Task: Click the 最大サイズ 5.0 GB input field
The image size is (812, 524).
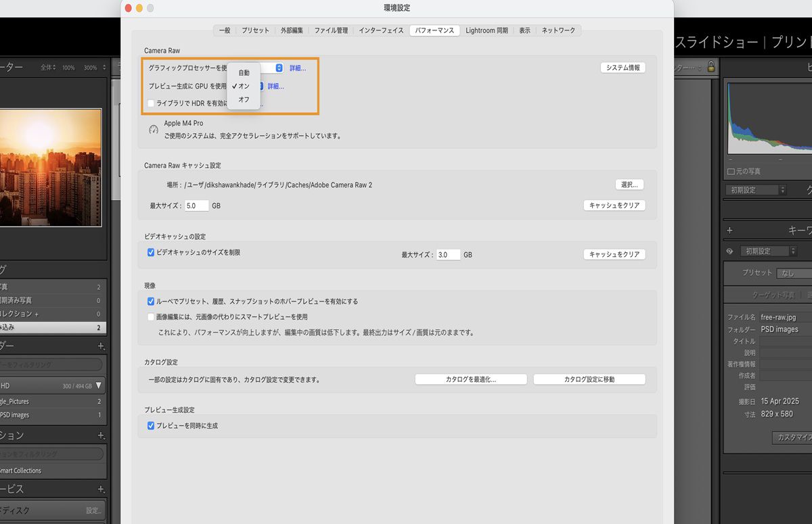Action: tap(196, 206)
